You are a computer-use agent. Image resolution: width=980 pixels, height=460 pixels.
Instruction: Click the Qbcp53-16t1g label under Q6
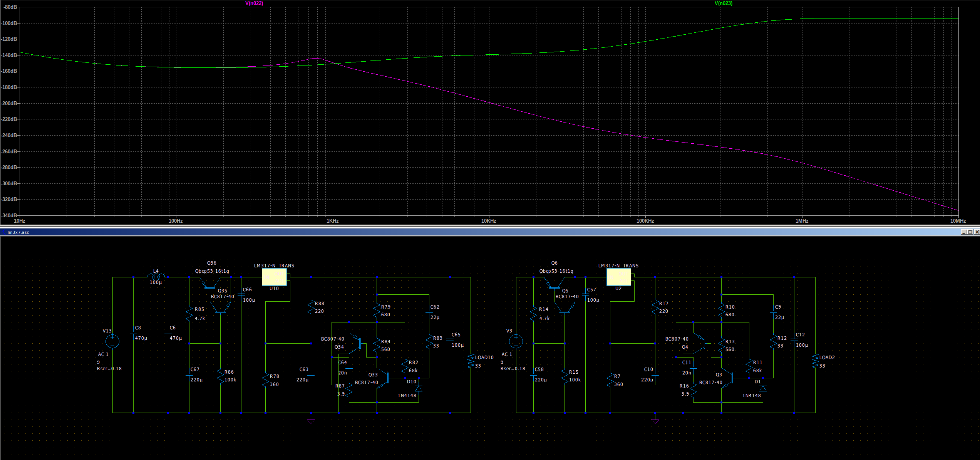[x=556, y=271]
